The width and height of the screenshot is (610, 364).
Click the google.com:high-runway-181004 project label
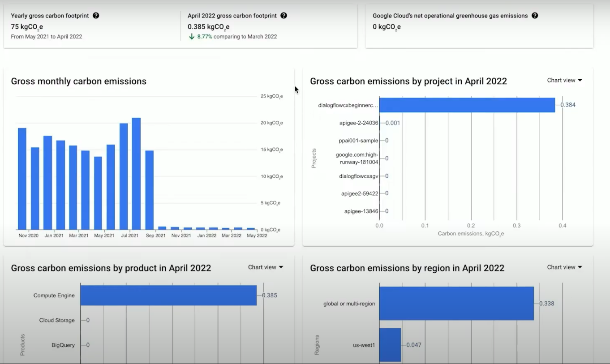click(x=357, y=158)
